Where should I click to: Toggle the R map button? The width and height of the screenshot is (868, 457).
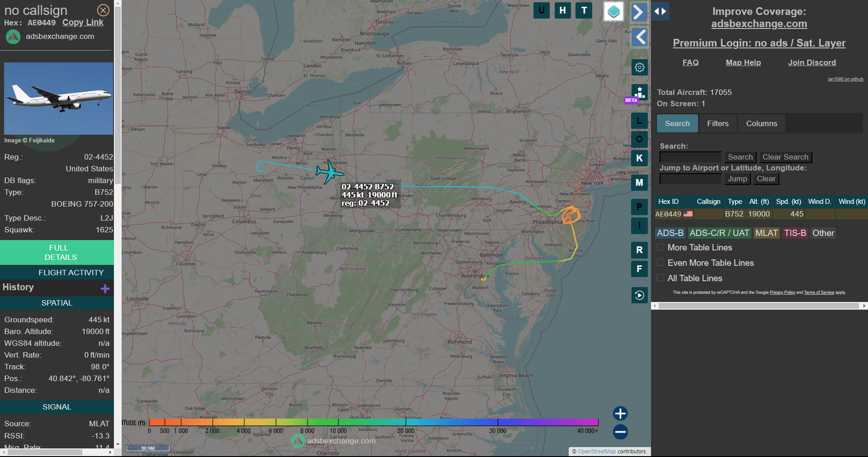tap(639, 250)
